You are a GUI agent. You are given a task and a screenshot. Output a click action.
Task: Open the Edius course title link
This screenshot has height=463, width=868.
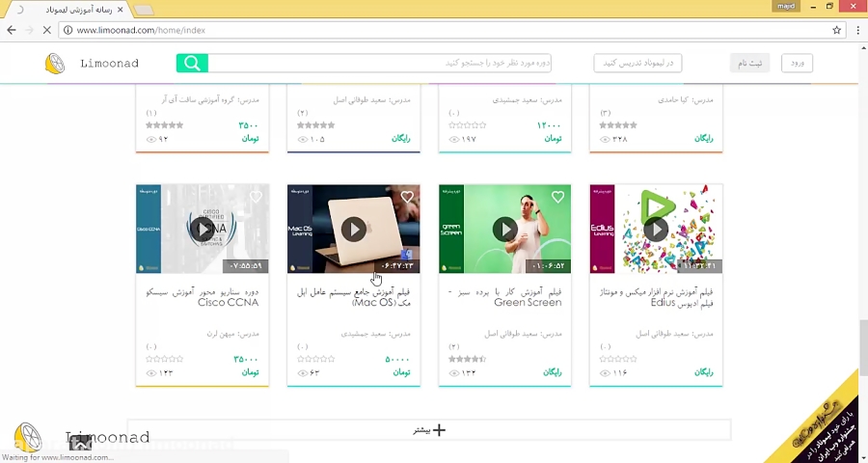657,297
